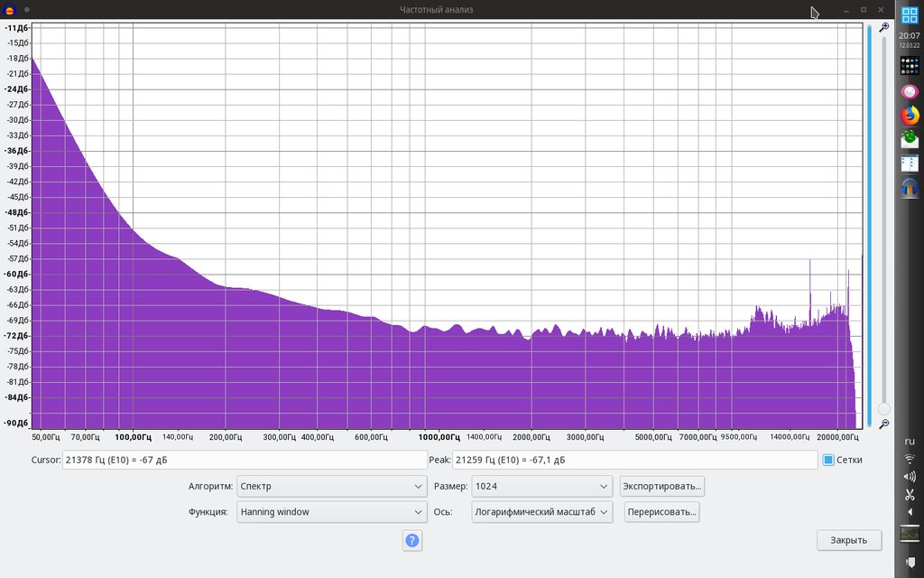Image resolution: width=924 pixels, height=578 pixels.
Task: Open the colorful app grid panel icon
Action: [910, 65]
